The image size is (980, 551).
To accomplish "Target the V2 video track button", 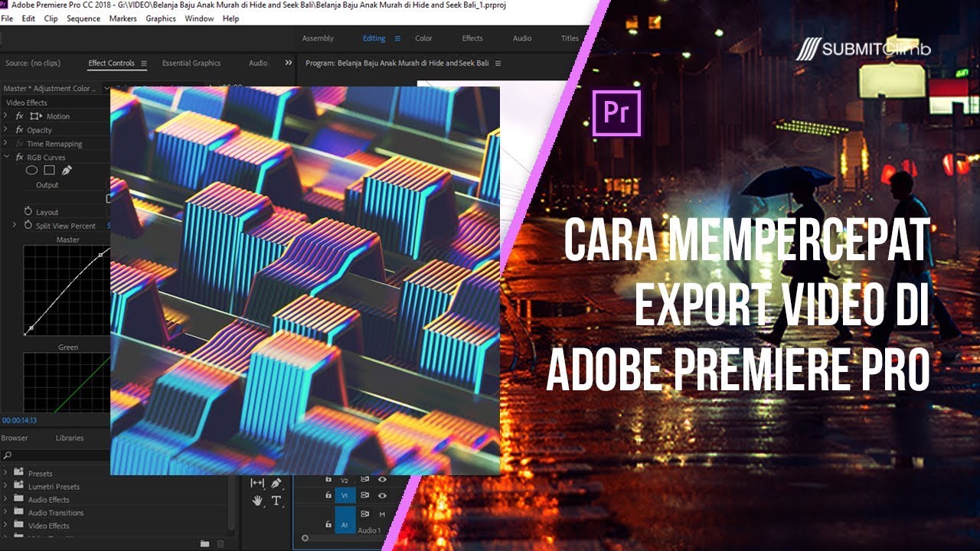I will point(345,480).
